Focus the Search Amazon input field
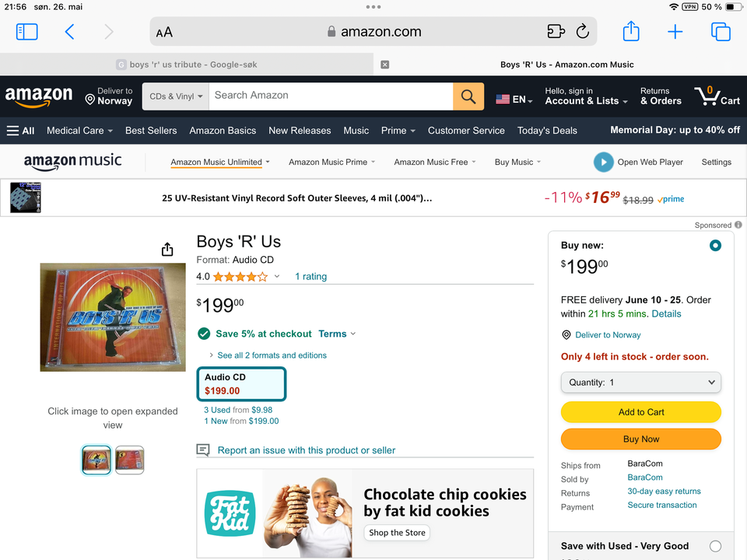This screenshot has width=747, height=560. click(x=331, y=96)
